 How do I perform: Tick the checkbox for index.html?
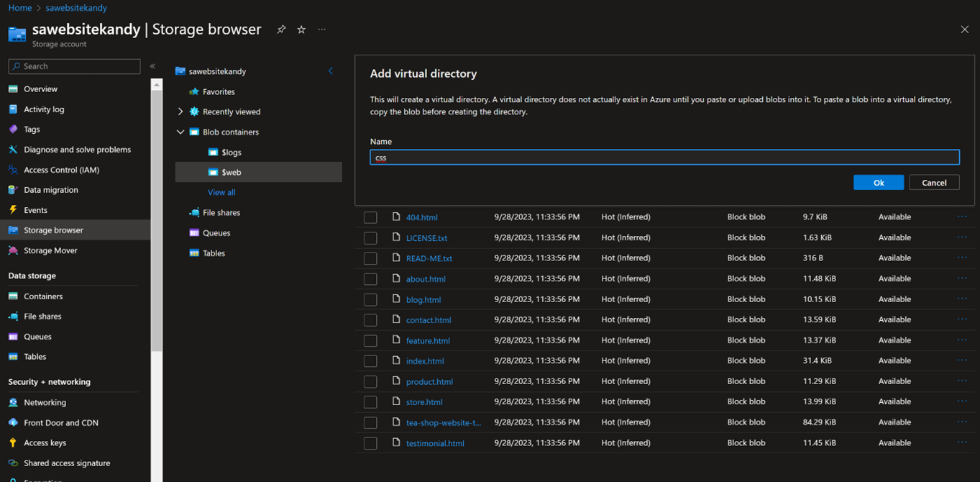click(x=370, y=361)
